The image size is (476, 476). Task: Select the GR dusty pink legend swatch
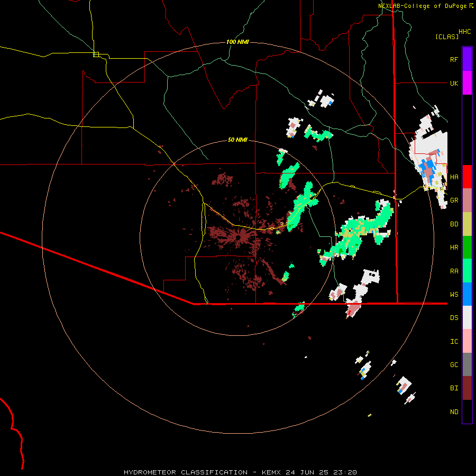[x=467, y=200]
